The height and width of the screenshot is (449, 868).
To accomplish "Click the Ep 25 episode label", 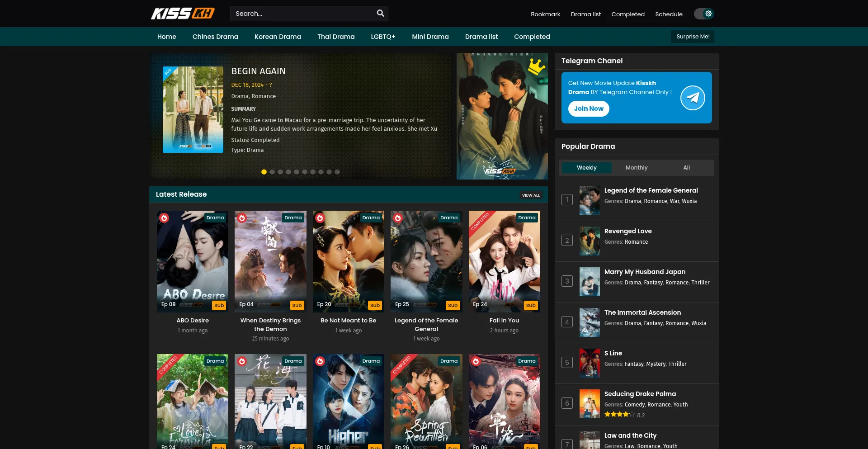I will click(x=402, y=304).
